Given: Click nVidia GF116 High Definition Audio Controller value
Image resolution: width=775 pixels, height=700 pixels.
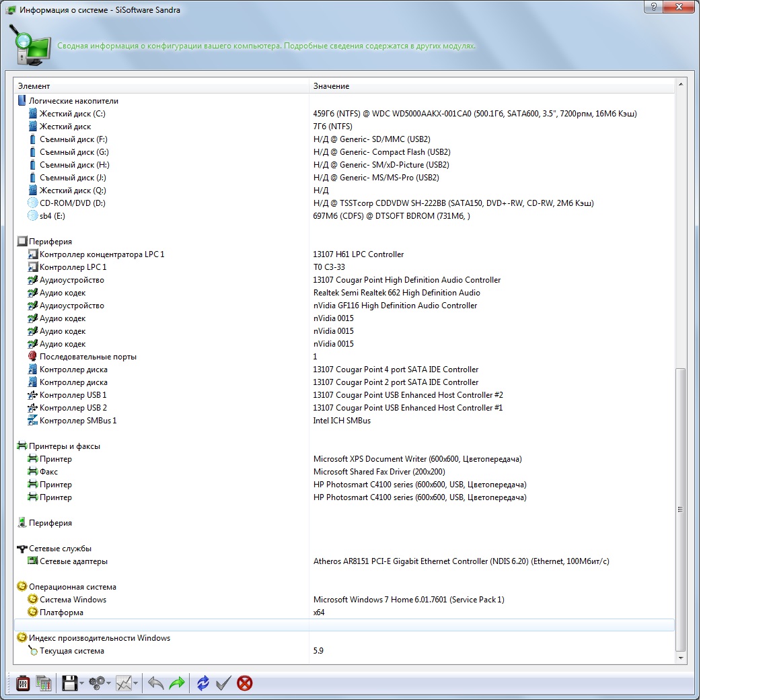Looking at the screenshot, I should click(x=396, y=306).
